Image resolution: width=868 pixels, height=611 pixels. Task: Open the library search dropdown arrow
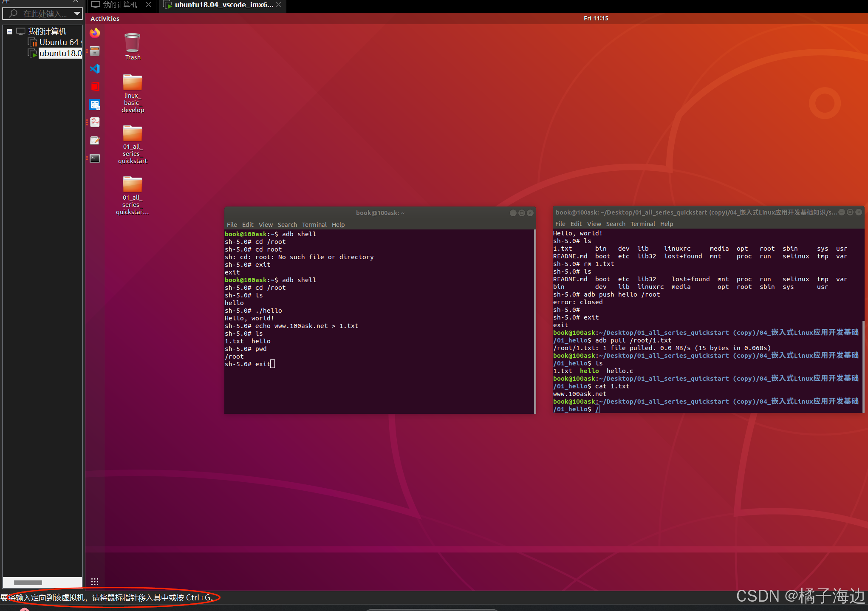click(77, 14)
